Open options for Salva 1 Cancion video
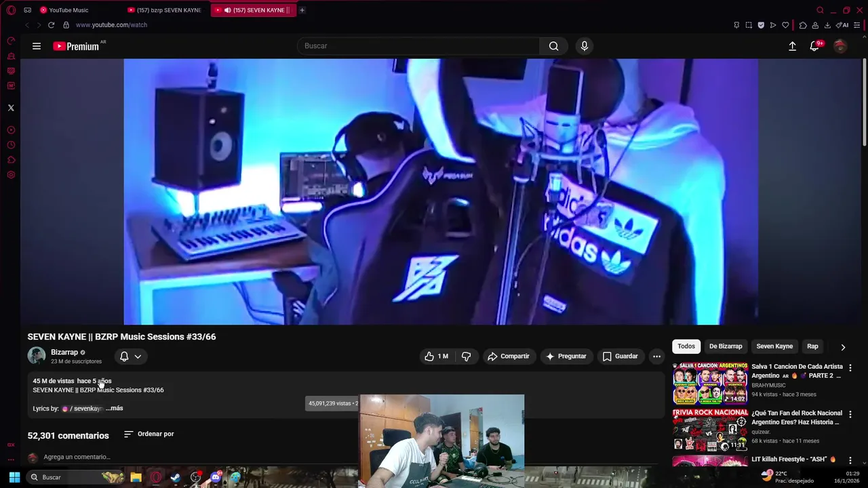 (x=850, y=367)
